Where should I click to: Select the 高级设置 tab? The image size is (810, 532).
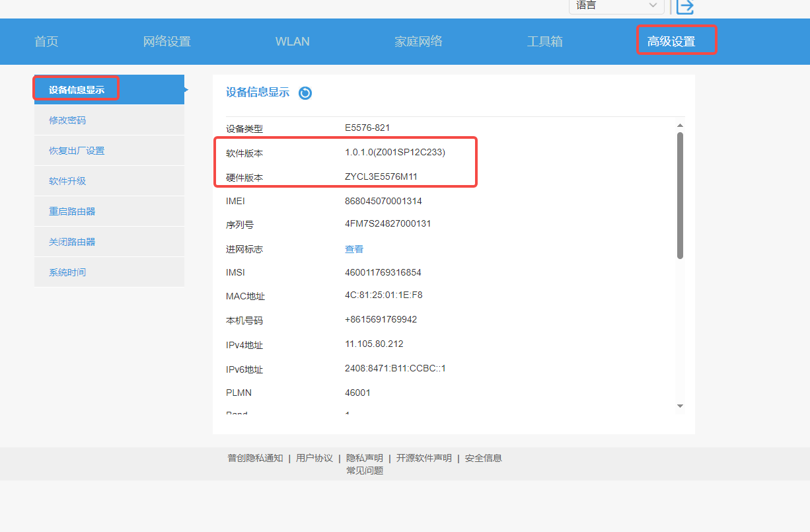coord(671,42)
